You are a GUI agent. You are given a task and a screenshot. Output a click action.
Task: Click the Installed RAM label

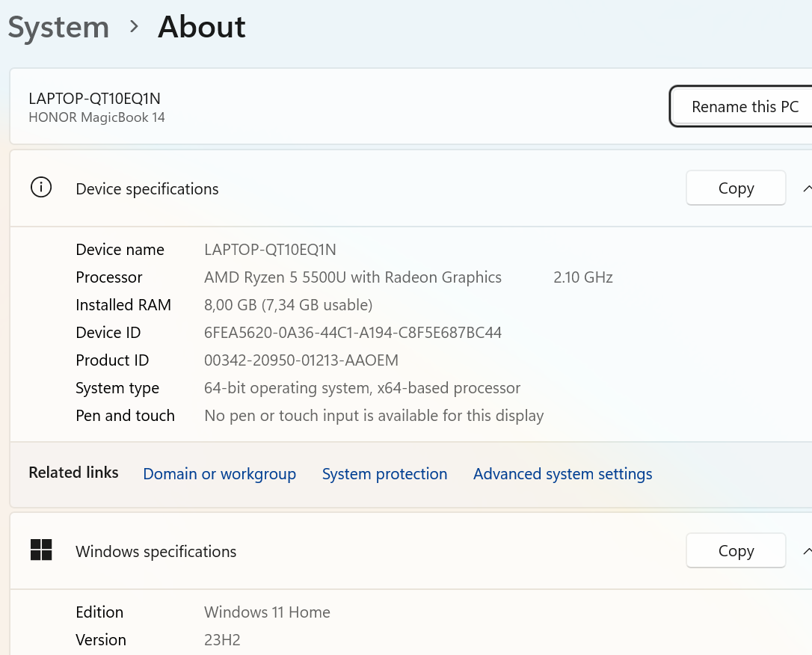(x=123, y=305)
